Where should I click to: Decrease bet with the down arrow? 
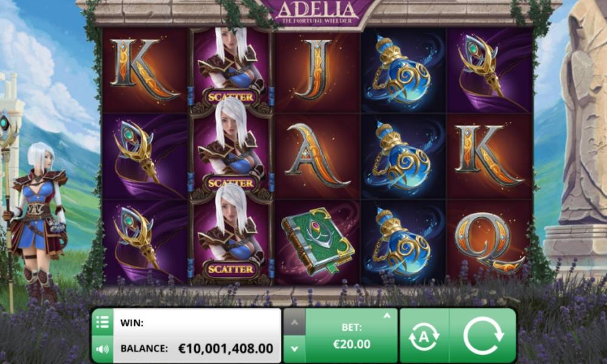tap(294, 349)
